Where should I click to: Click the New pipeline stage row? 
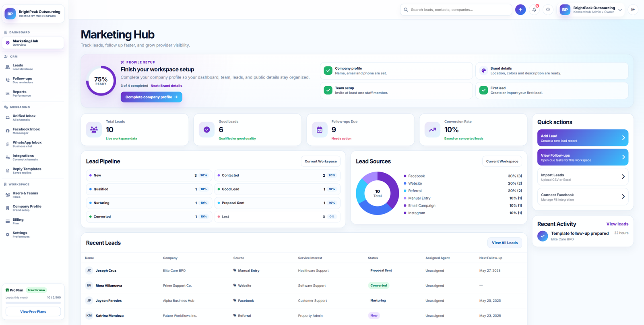(149, 176)
